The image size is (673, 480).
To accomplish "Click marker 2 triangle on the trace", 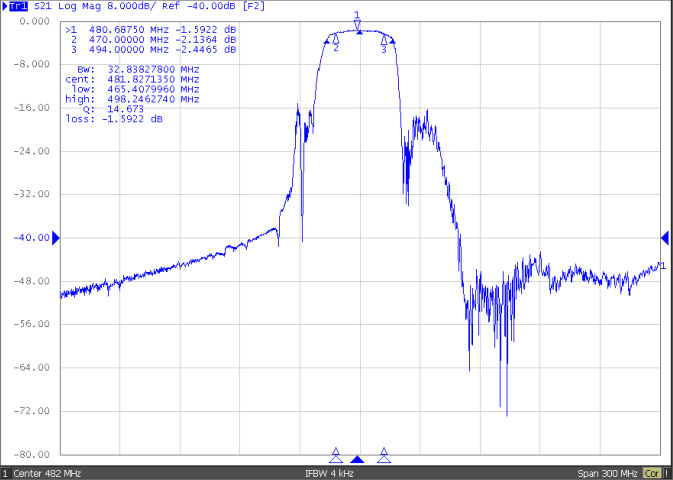I will pos(336,40).
